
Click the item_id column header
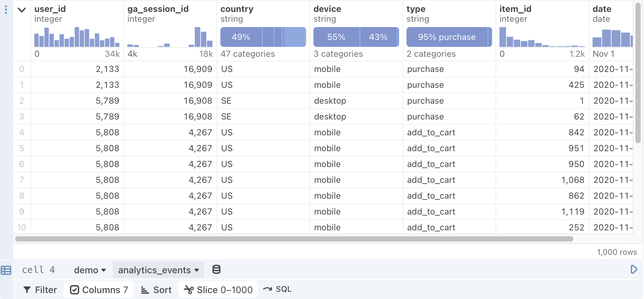pos(515,9)
